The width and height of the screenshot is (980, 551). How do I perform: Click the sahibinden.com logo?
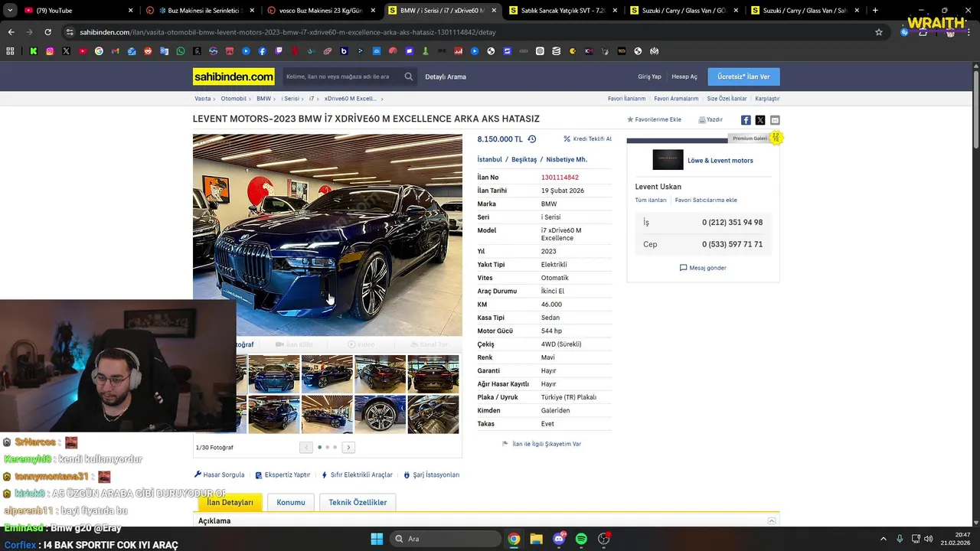(x=234, y=77)
